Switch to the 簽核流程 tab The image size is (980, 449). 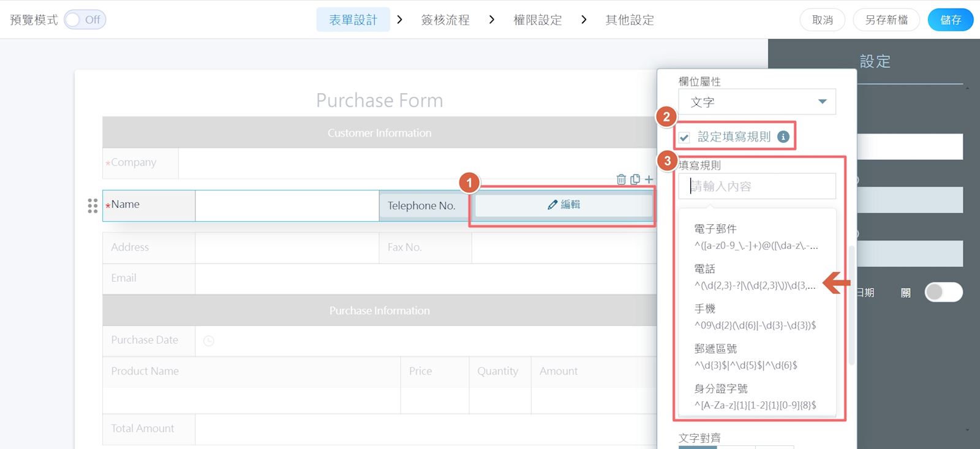pos(445,20)
